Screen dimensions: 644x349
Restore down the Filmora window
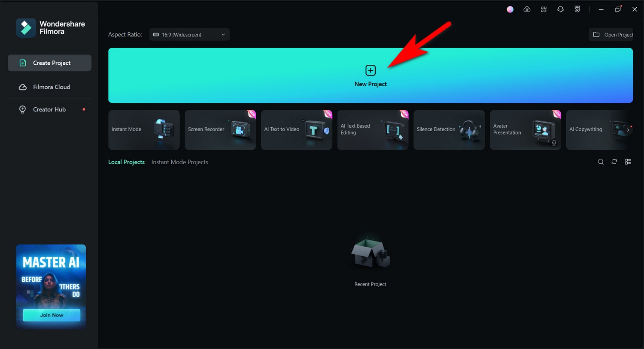tap(618, 9)
